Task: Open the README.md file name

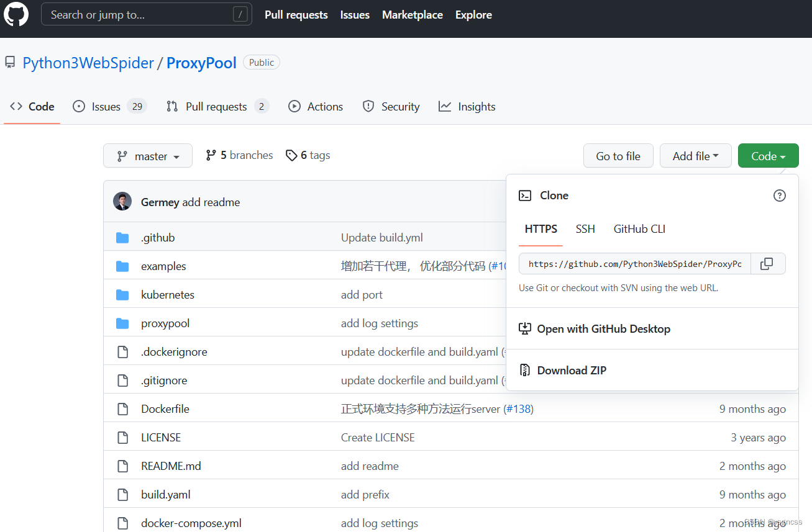Action: point(171,466)
